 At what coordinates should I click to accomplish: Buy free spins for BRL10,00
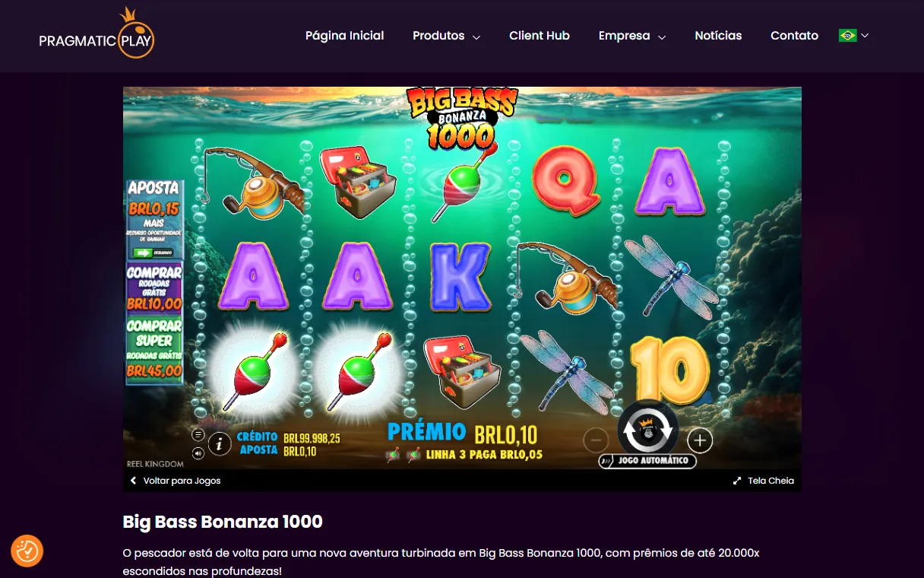coord(154,287)
